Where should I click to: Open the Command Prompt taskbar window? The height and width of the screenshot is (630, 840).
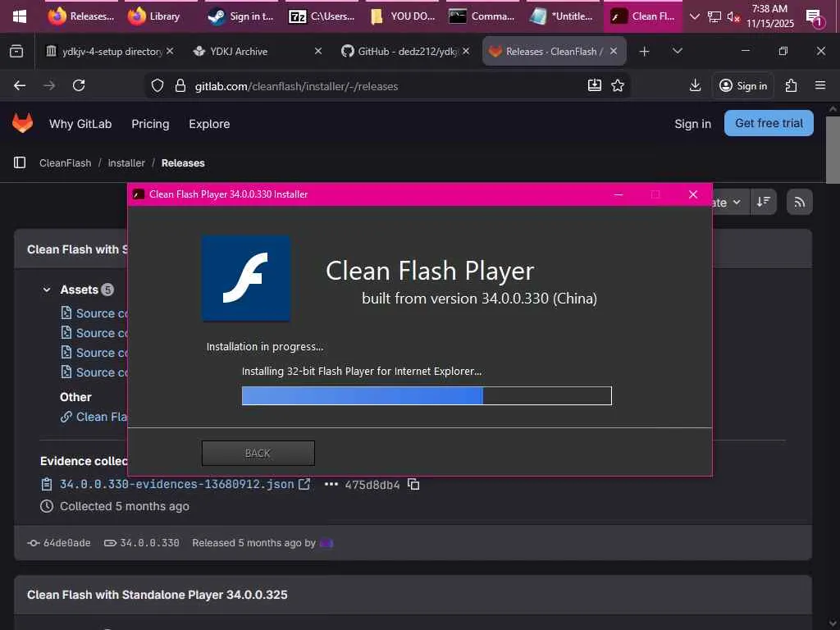pyautogui.click(x=482, y=16)
